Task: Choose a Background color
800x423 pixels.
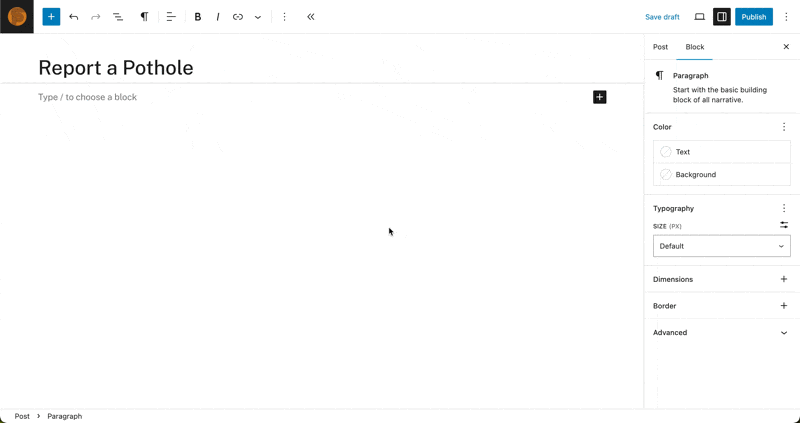Action: [721, 175]
